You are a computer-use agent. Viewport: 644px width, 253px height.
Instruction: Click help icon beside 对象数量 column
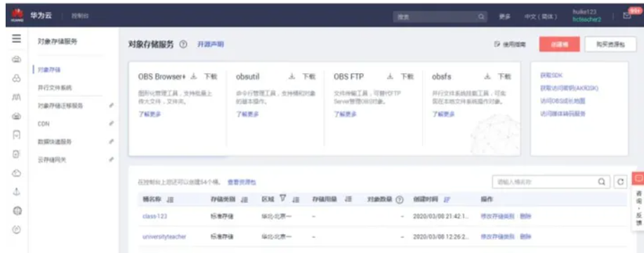pos(399,200)
